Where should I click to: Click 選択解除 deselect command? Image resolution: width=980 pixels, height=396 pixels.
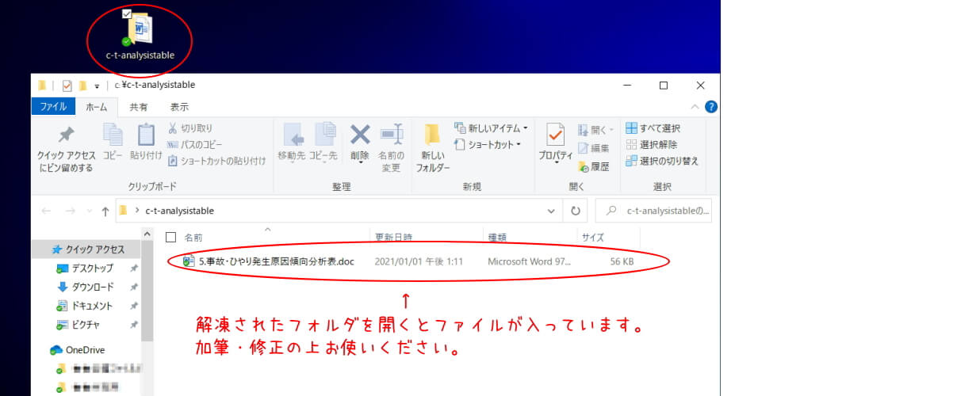tap(651, 144)
